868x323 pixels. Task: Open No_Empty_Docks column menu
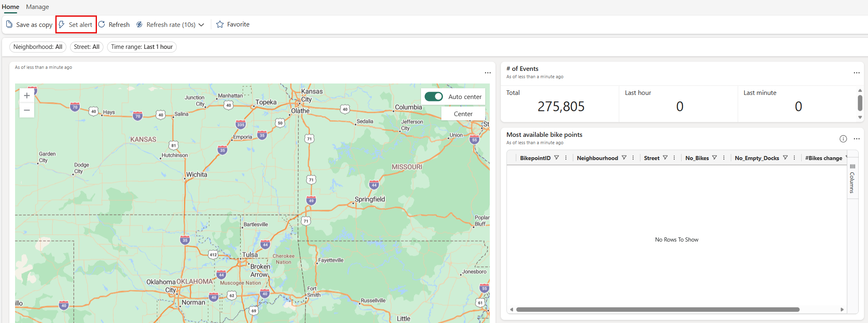794,158
